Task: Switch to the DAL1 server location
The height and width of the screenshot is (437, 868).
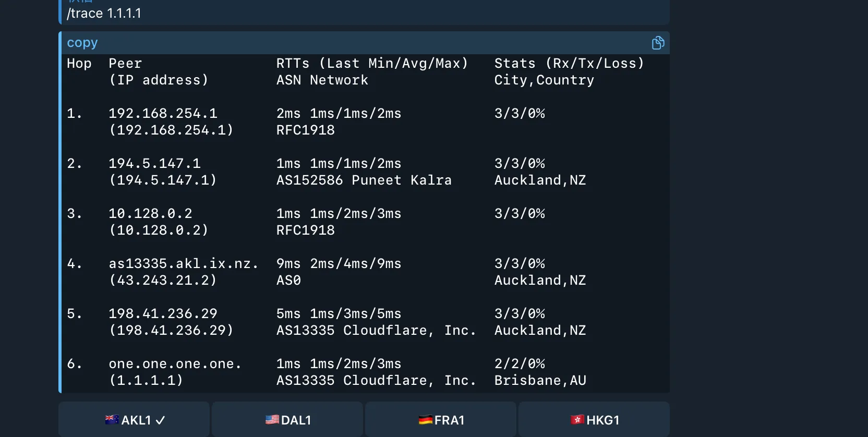Action: point(288,420)
